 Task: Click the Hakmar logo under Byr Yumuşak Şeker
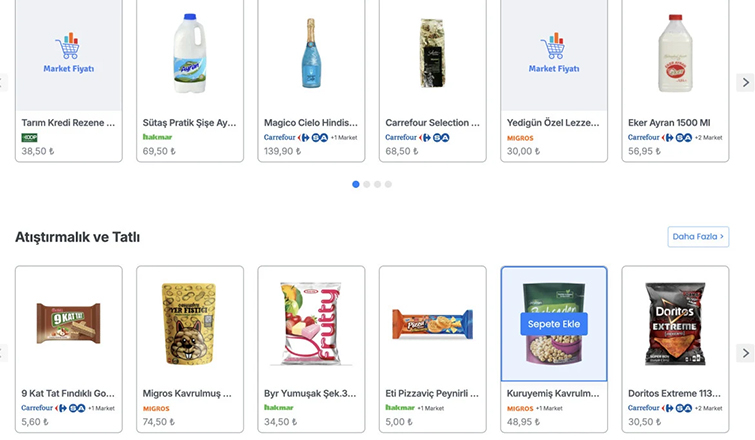[x=279, y=408]
